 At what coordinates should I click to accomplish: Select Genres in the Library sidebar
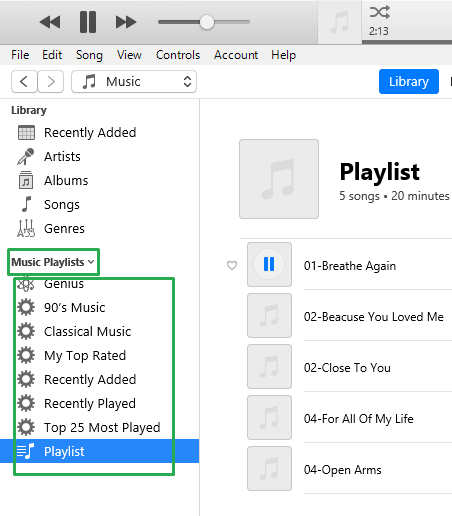pos(64,229)
